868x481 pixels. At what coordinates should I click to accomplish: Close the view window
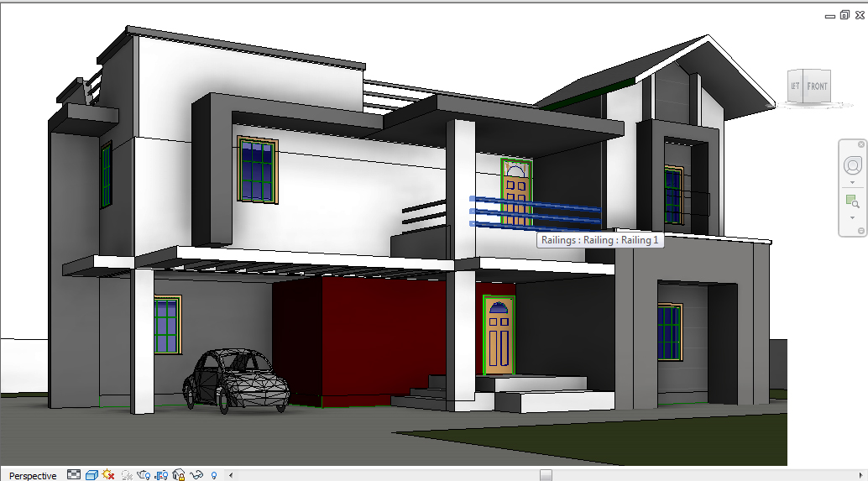point(860,15)
